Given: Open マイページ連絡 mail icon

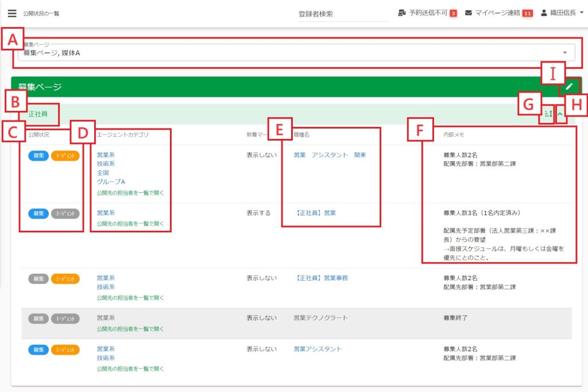Looking at the screenshot, I should coord(469,13).
